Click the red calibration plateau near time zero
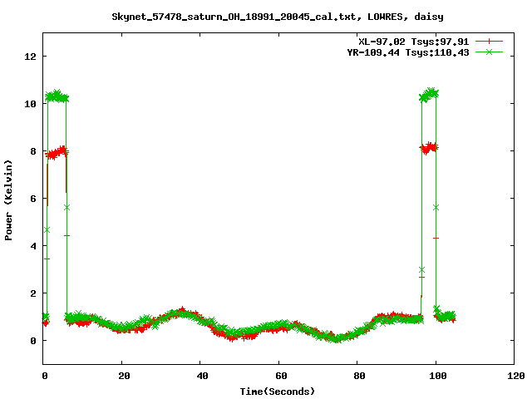The image size is (532, 399). coord(57,153)
